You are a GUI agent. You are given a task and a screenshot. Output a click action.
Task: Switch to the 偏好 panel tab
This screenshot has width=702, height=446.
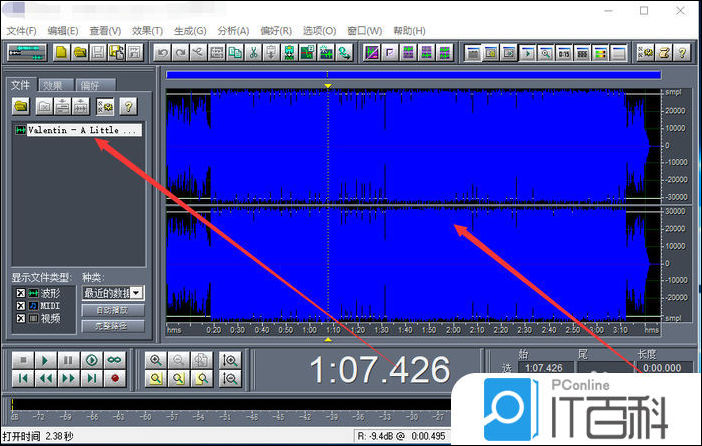pyautogui.click(x=95, y=85)
